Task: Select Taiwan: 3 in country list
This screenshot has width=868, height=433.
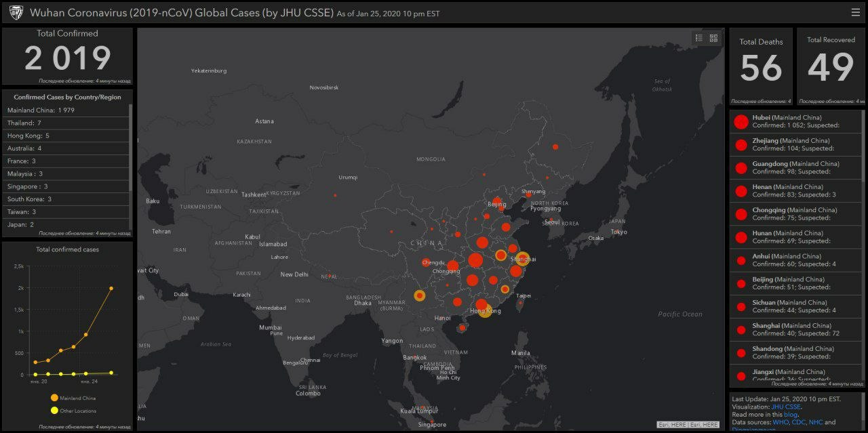Action: [x=66, y=211]
